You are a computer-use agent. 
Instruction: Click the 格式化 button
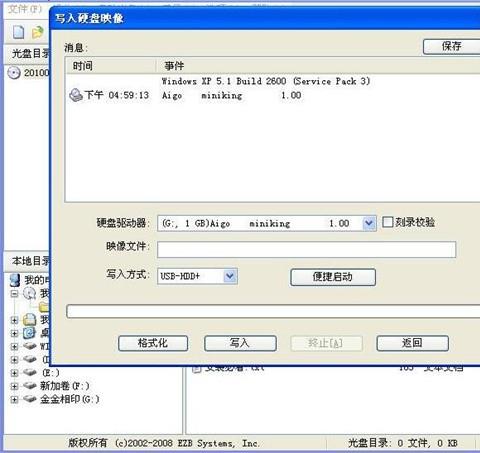coord(153,343)
